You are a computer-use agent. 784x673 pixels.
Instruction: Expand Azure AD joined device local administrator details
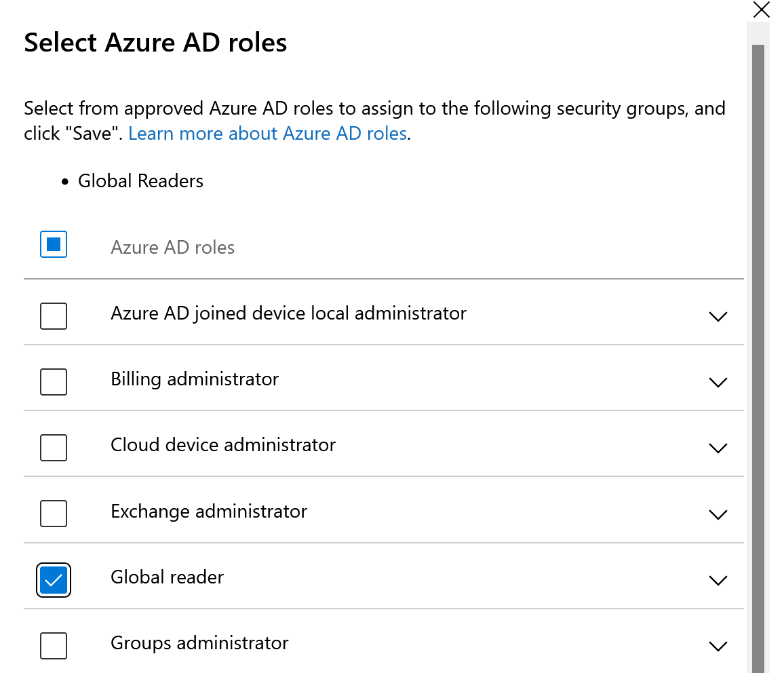717,316
